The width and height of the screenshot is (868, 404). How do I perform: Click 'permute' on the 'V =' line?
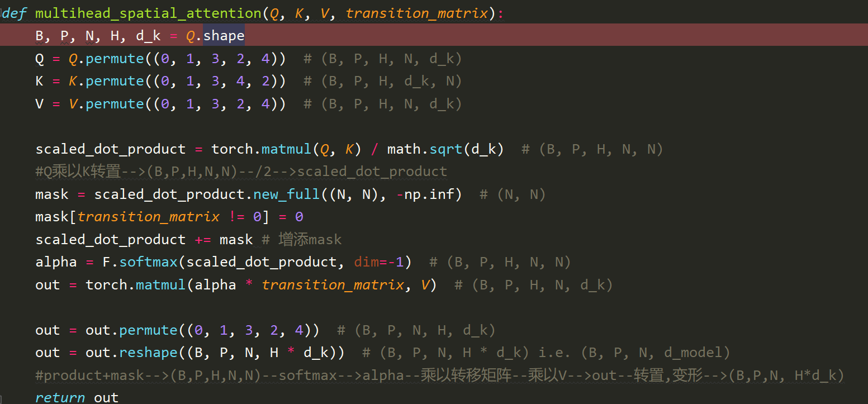[115, 104]
